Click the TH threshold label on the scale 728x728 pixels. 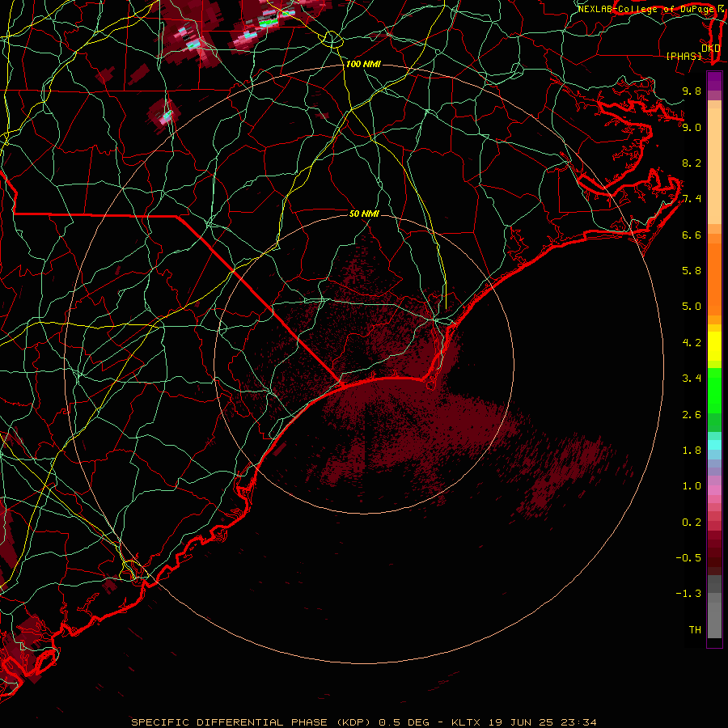click(x=695, y=630)
